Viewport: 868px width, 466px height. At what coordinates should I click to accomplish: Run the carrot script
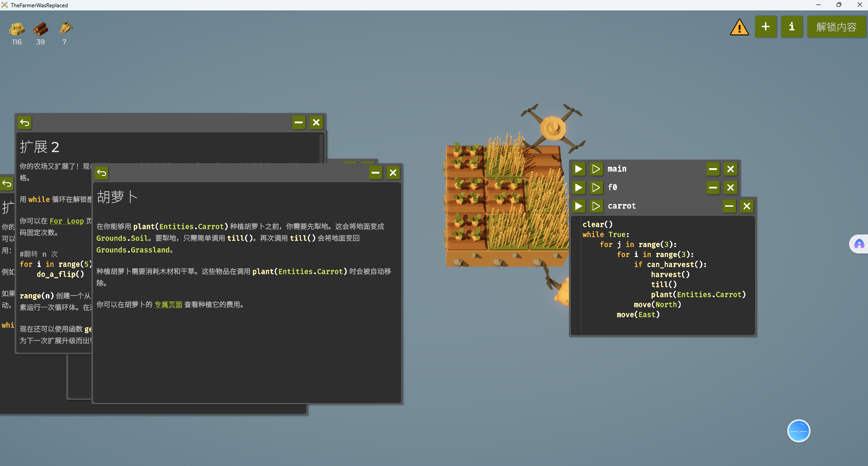pyautogui.click(x=579, y=206)
